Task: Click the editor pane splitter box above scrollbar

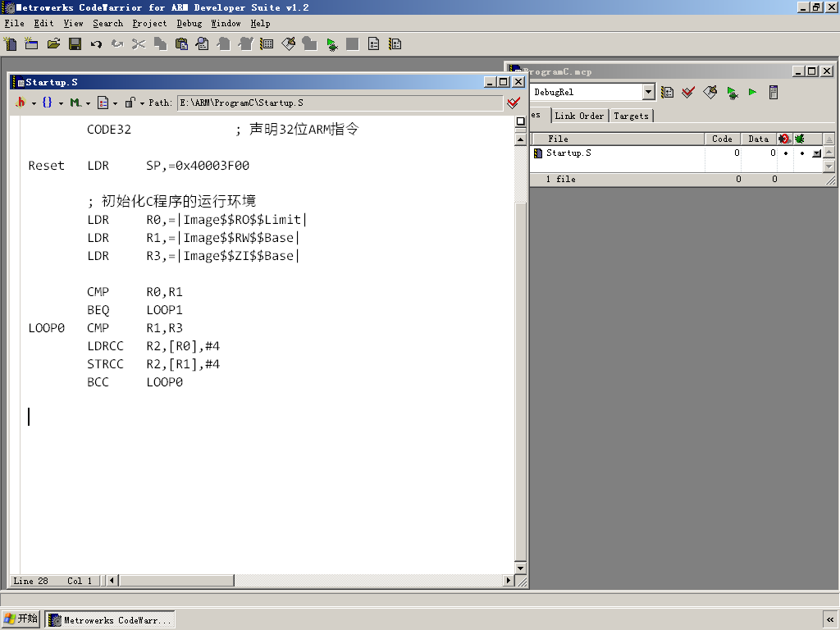Action: click(520, 121)
